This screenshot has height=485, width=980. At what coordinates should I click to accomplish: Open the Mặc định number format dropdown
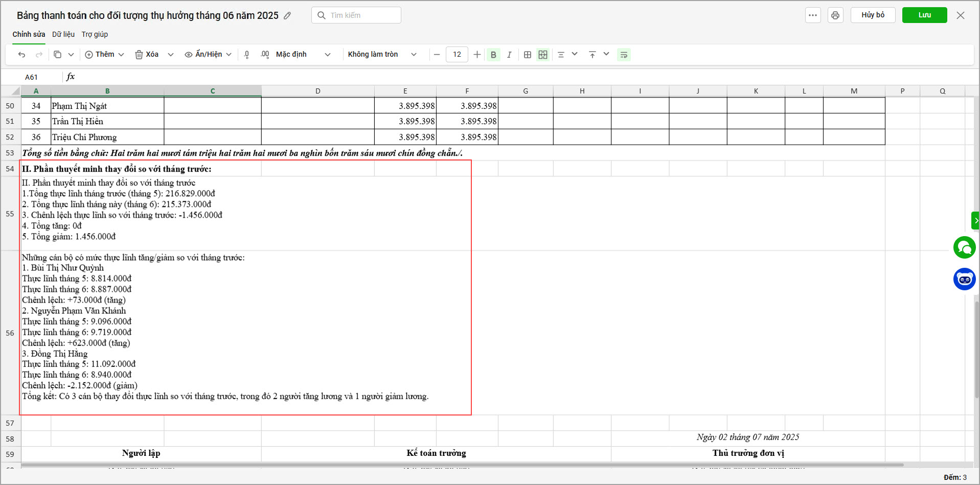303,55
